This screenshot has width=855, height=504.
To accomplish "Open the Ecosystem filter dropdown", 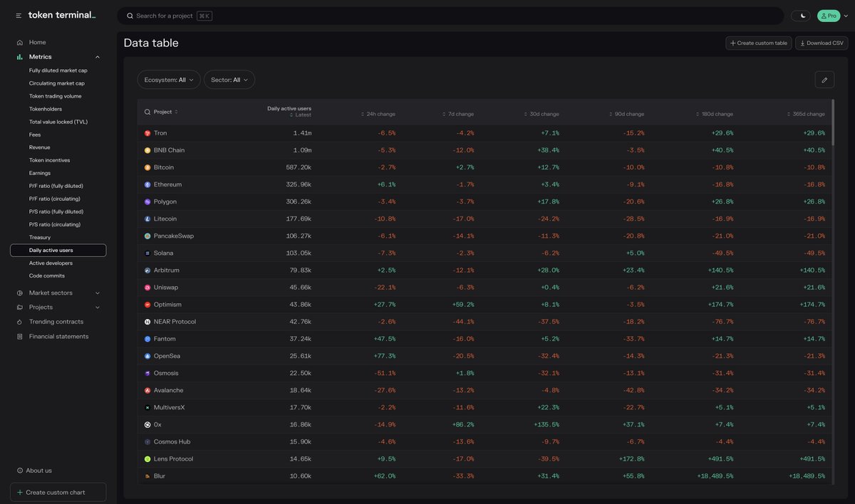I will (x=169, y=80).
